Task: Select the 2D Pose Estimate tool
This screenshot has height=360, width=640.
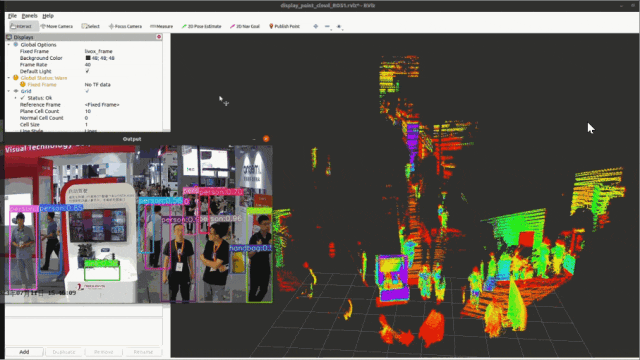Action: [202, 26]
